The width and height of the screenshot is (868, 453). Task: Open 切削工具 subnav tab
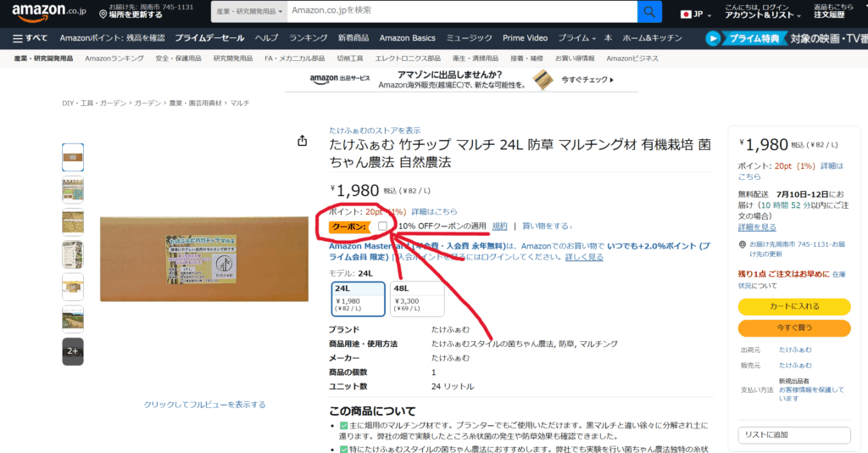point(350,59)
